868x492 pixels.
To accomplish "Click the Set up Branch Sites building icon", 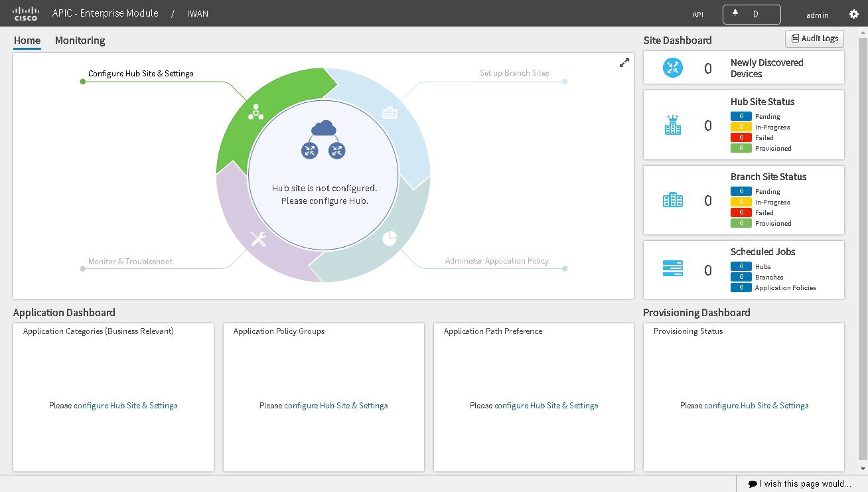I will coord(390,113).
